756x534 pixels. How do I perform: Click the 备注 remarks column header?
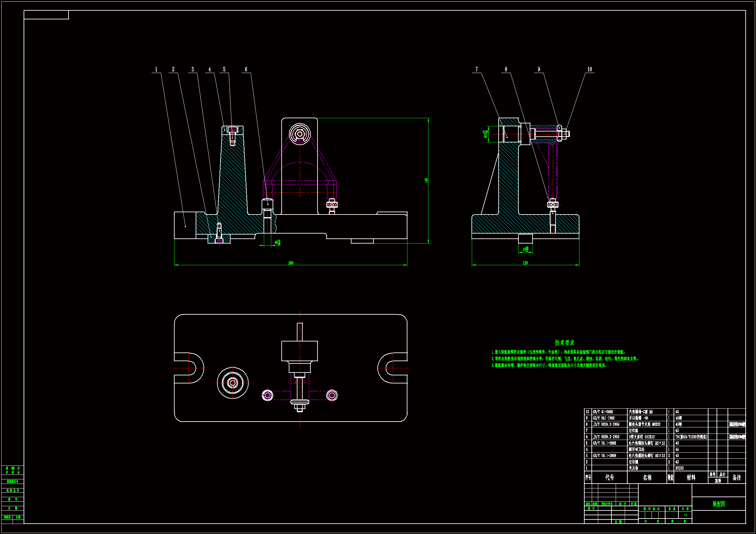736,477
